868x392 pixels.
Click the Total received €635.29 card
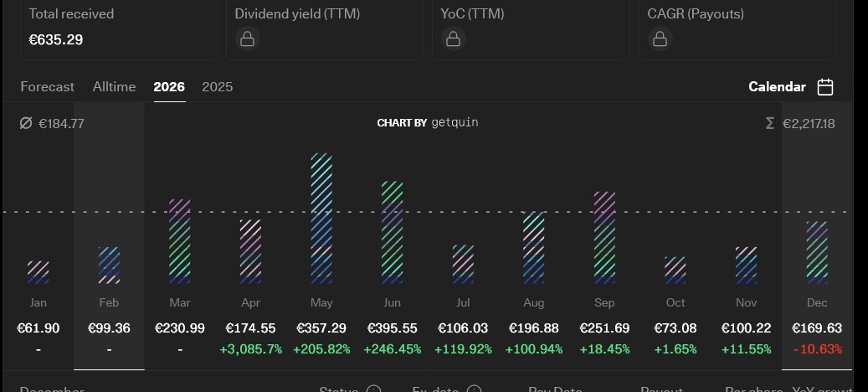click(x=118, y=29)
